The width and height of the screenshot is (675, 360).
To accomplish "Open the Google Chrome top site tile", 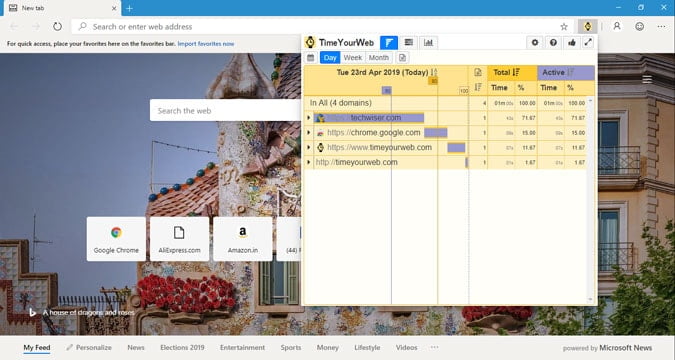I will tap(116, 239).
